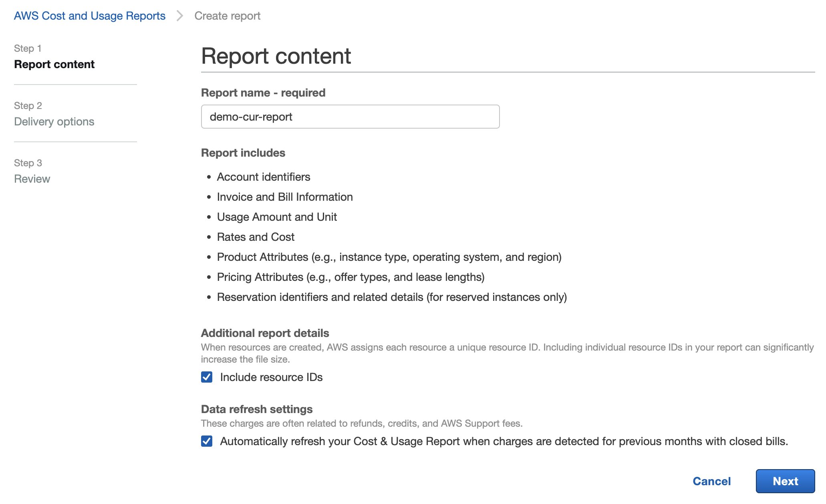Screen dimensions: 826x504
Task: Click the Data refresh settings heading
Action: coord(257,409)
